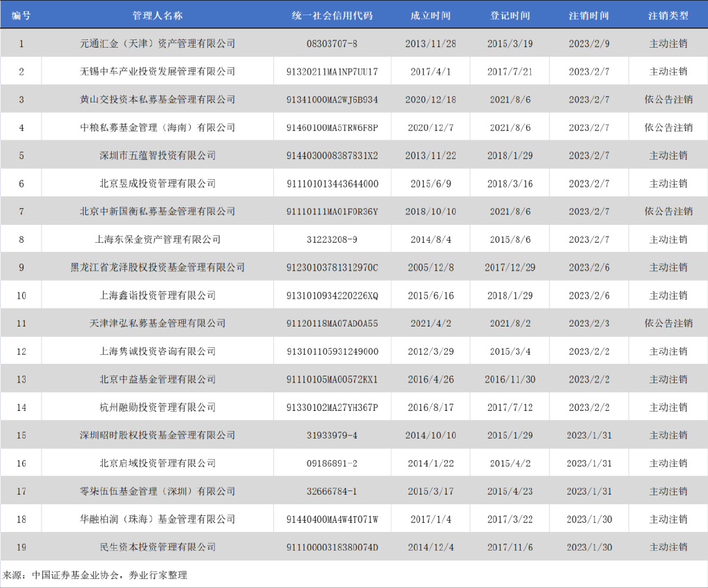
Task: Click 主动注销 in 元通汇金 row
Action: click(x=669, y=44)
